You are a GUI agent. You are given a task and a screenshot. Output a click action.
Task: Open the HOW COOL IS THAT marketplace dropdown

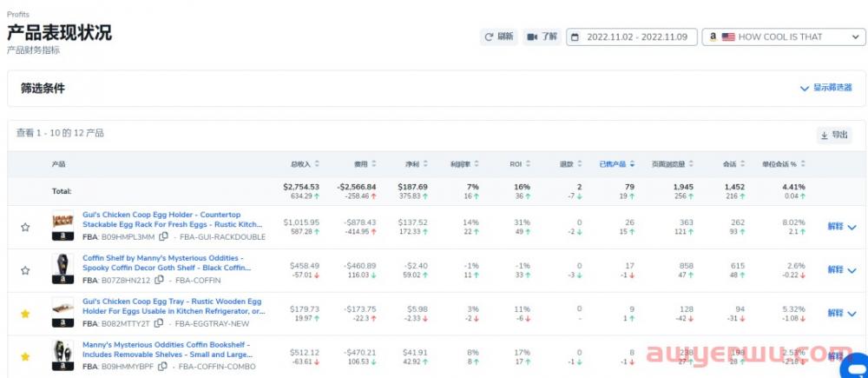point(784,37)
